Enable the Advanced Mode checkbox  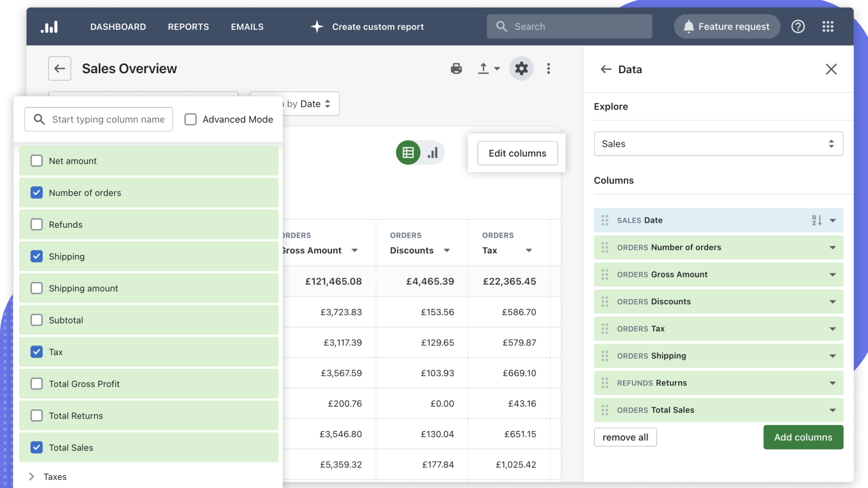pyautogui.click(x=190, y=119)
